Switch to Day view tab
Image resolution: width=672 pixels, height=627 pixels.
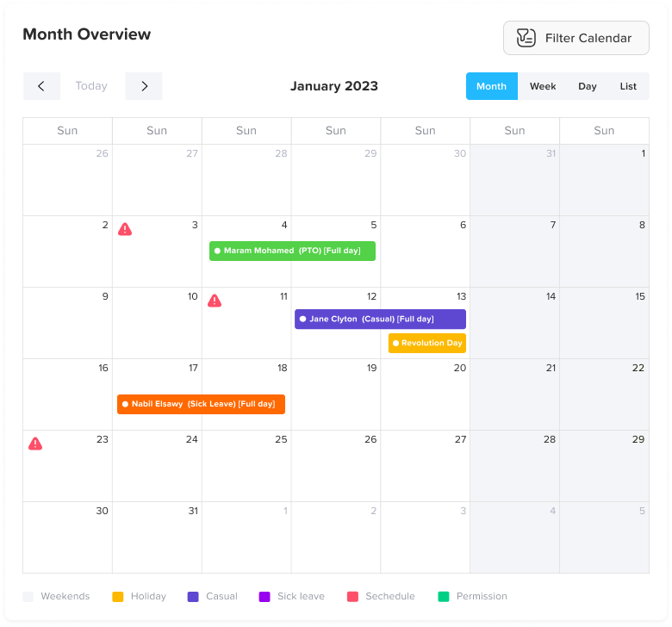(x=588, y=86)
